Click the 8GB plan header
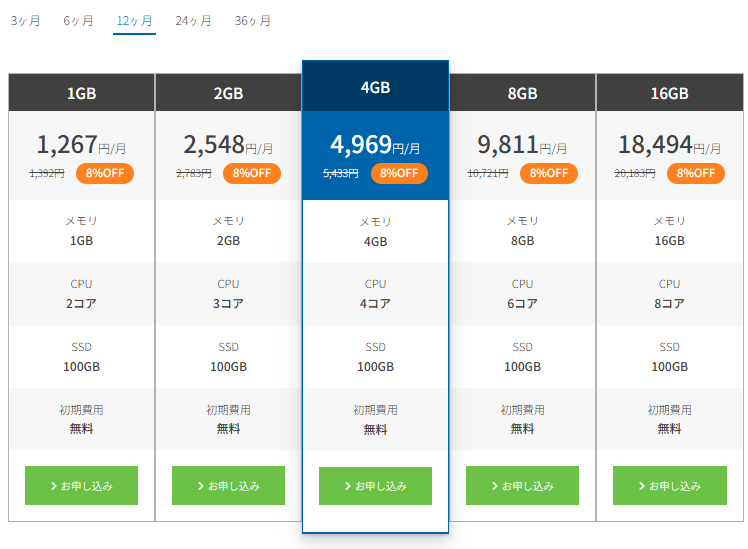This screenshot has width=748, height=549. [522, 93]
